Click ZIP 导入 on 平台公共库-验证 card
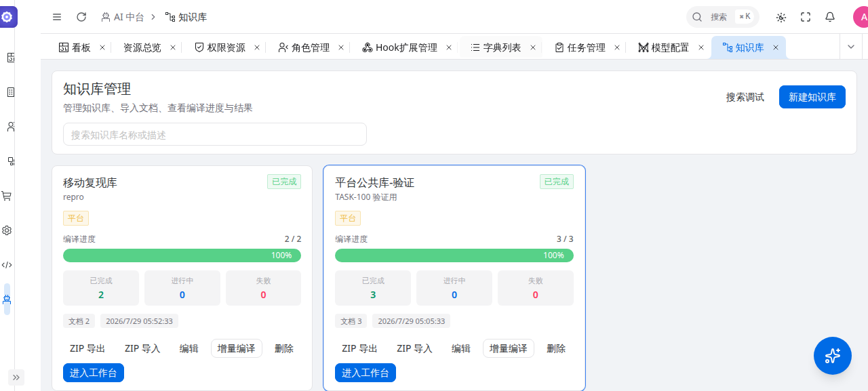 point(414,348)
